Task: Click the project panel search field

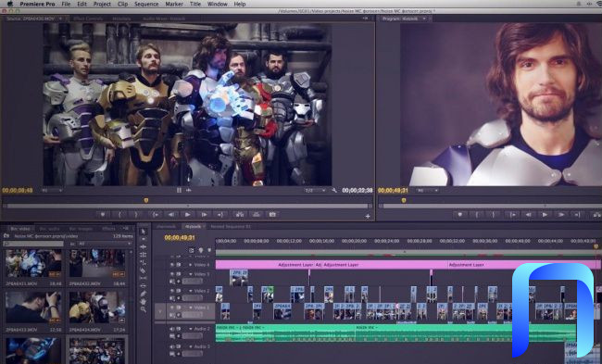Action: (33, 244)
